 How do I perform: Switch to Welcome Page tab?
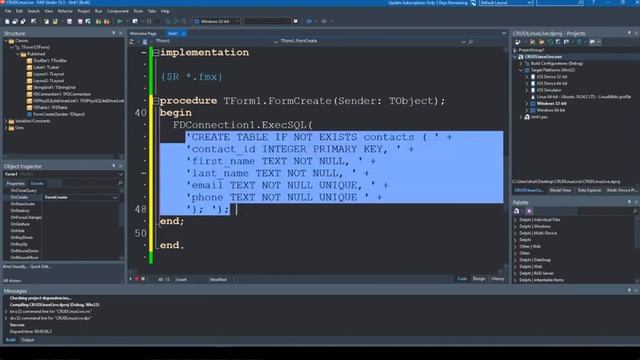(143, 33)
